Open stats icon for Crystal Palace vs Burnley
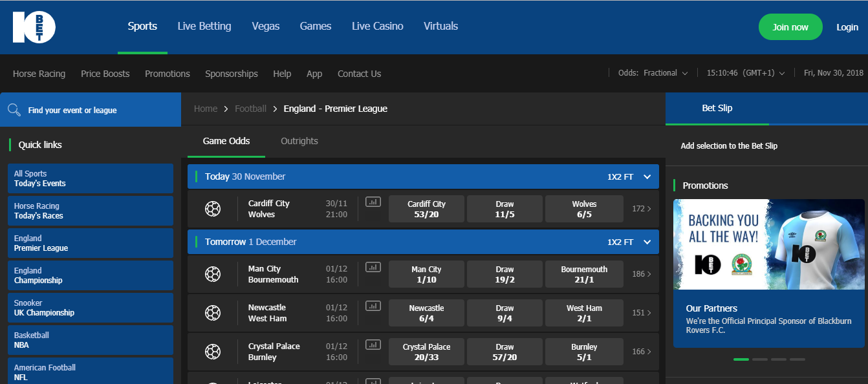Viewport: 868px width, 384px height. (373, 345)
